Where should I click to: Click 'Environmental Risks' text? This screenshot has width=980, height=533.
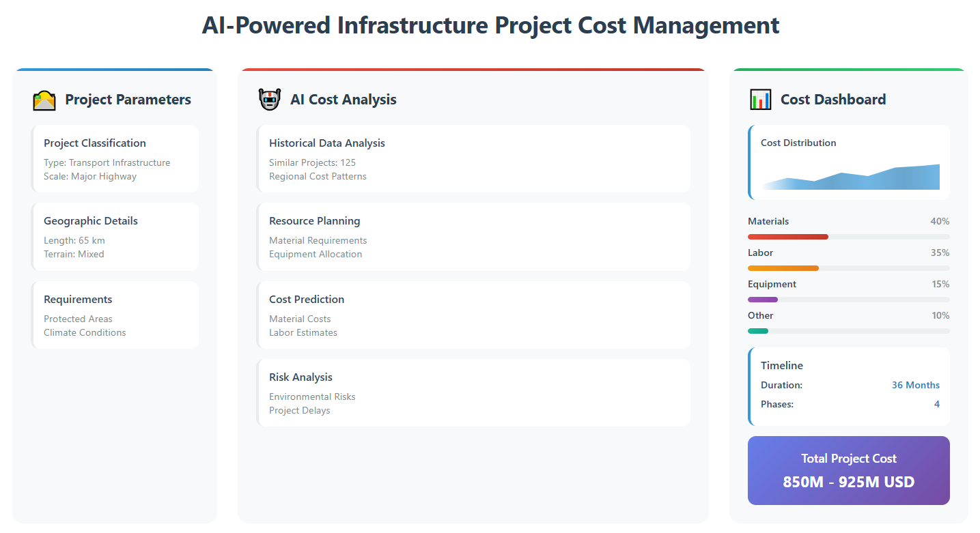pos(312,397)
